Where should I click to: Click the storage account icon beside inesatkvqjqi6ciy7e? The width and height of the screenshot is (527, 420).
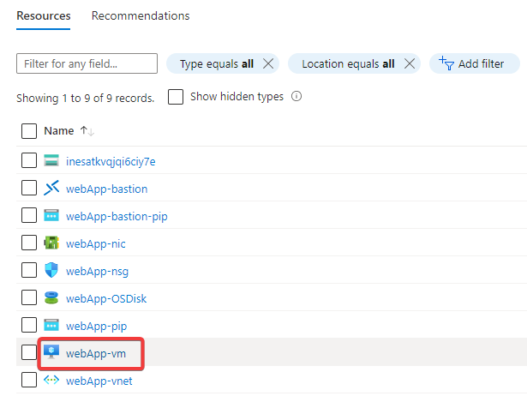[52, 161]
